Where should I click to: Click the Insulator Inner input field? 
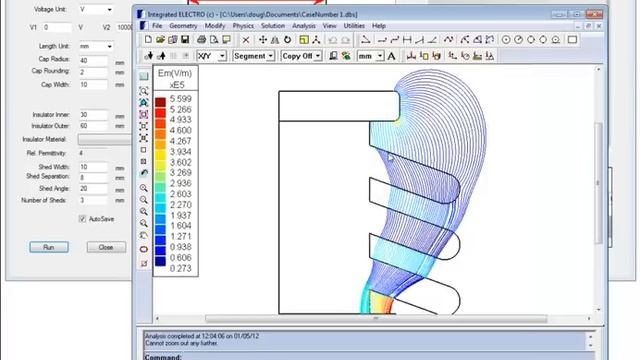[93, 115]
